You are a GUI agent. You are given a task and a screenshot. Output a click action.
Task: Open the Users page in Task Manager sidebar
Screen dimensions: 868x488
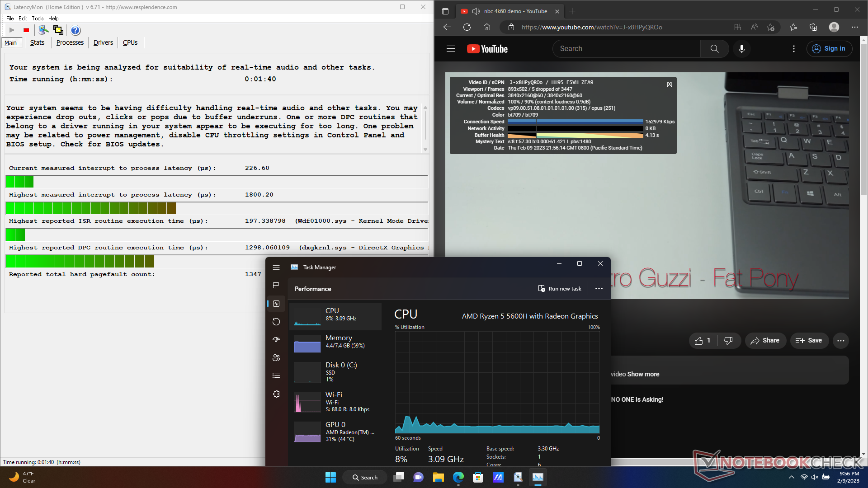[276, 357]
